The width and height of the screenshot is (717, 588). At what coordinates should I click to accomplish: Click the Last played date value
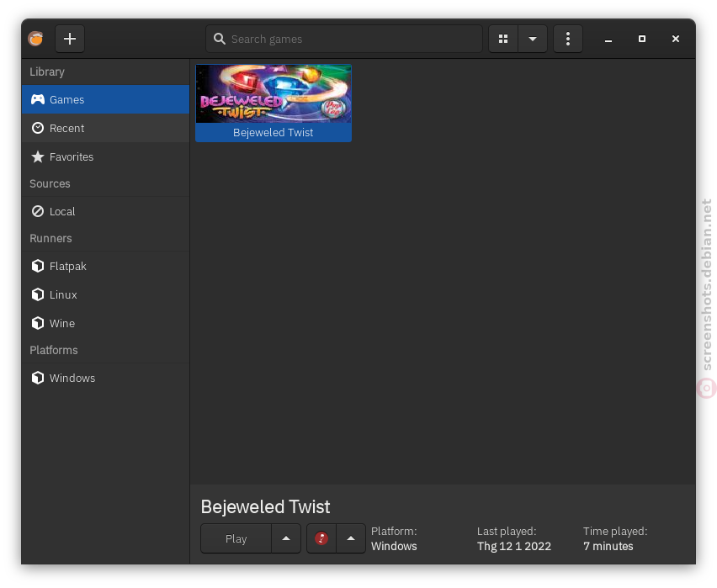514,547
